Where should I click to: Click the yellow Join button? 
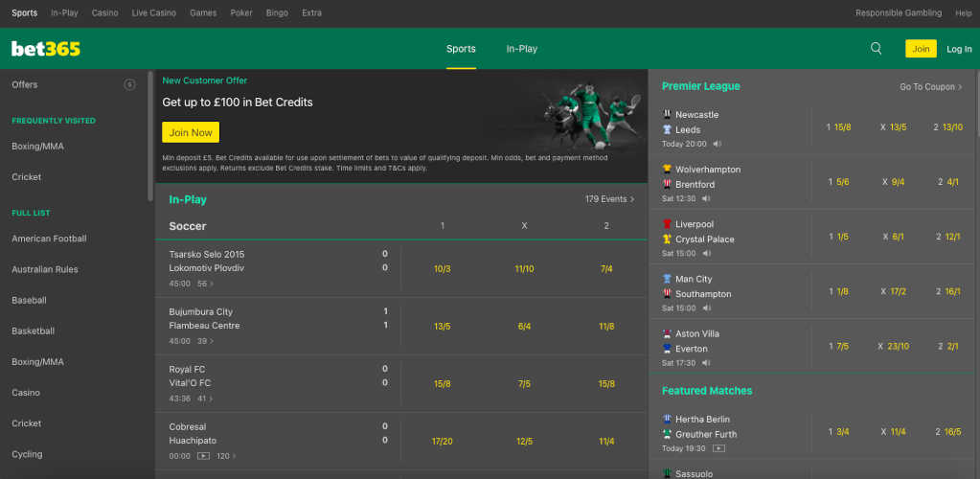point(921,49)
